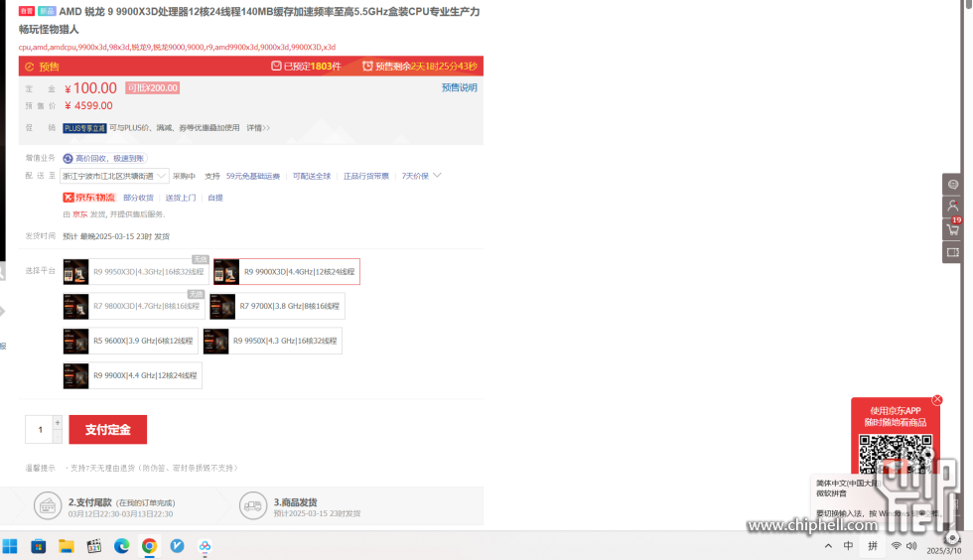Click 自提 self pickup link
Image resolution: width=973 pixels, height=560 pixels.
click(215, 198)
